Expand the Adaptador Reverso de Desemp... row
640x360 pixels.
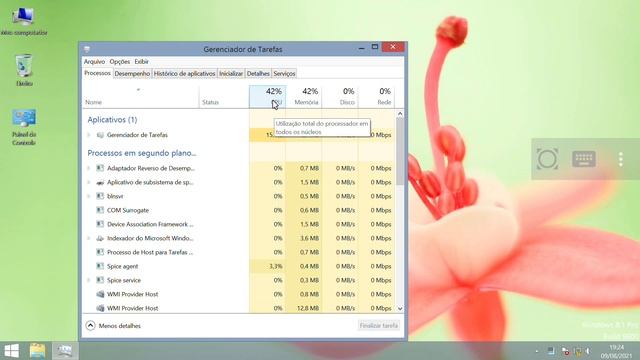[89, 168]
